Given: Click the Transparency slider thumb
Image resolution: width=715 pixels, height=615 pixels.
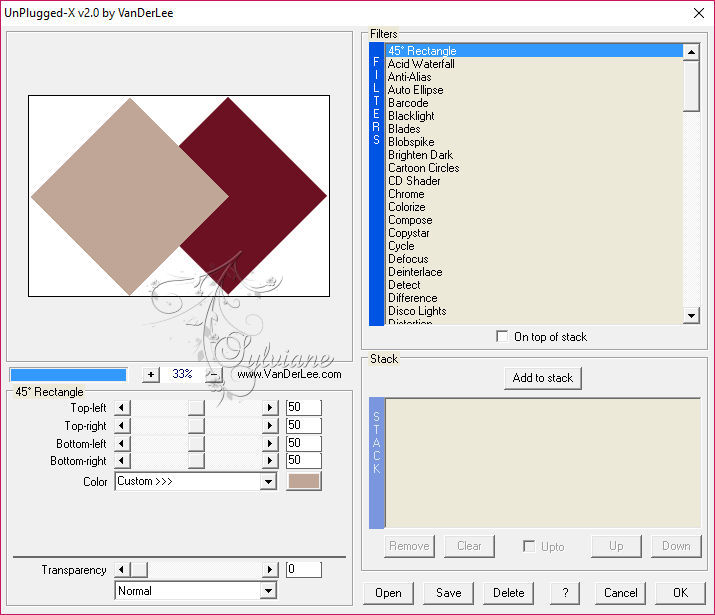Looking at the screenshot, I should [139, 569].
